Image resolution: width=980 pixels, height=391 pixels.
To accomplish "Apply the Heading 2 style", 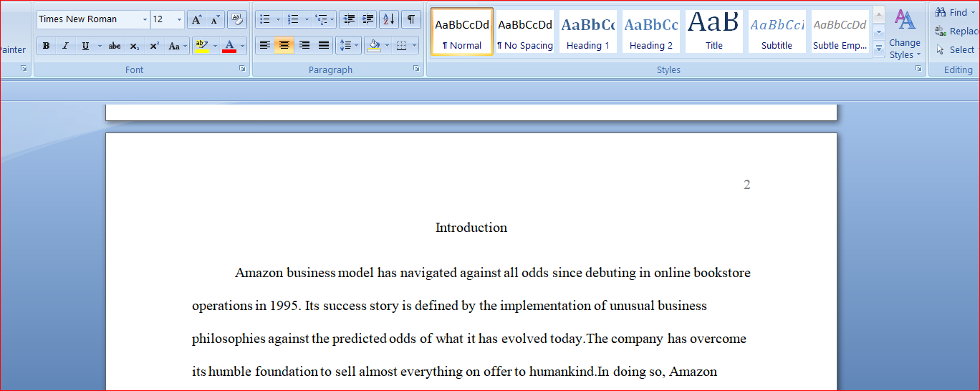I will pyautogui.click(x=651, y=31).
